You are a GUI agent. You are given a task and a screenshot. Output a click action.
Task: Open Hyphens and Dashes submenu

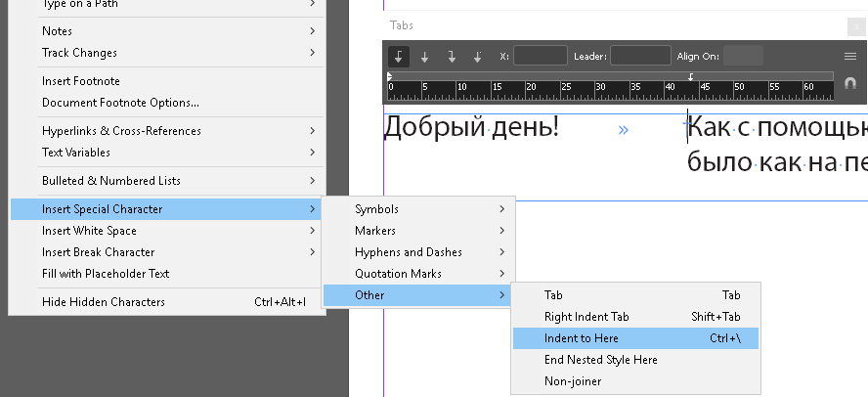(x=419, y=252)
